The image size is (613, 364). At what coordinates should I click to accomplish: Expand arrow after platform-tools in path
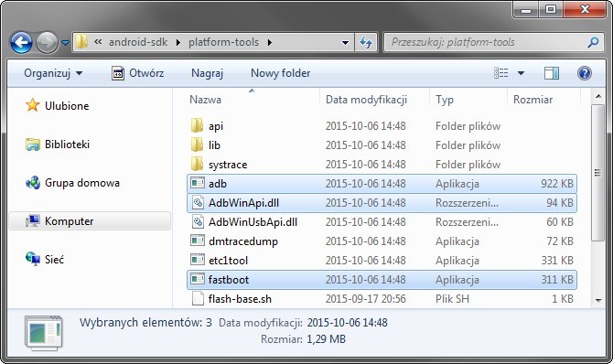269,42
